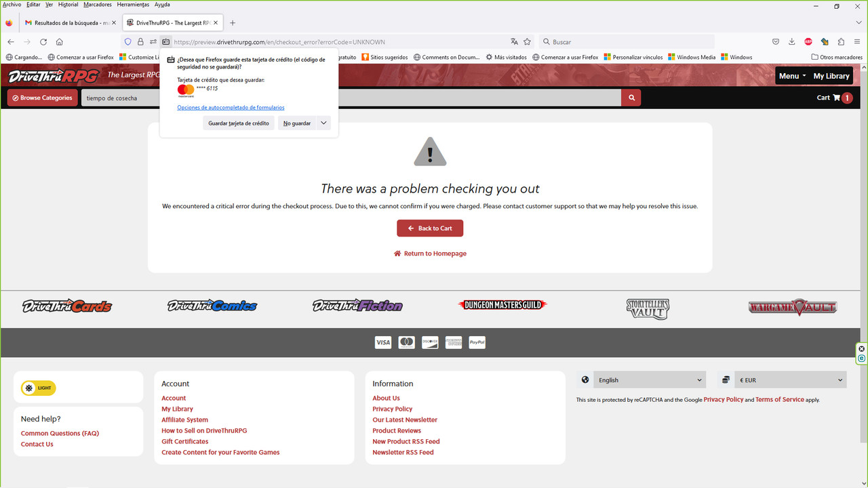Reload the current page
The height and width of the screenshot is (488, 868).
pos(43,41)
